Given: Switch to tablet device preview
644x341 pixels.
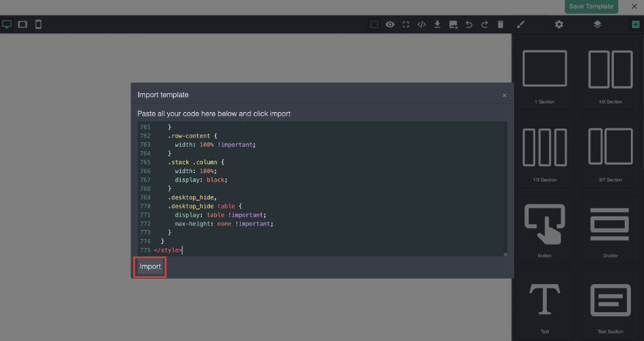Looking at the screenshot, I should click(x=23, y=24).
